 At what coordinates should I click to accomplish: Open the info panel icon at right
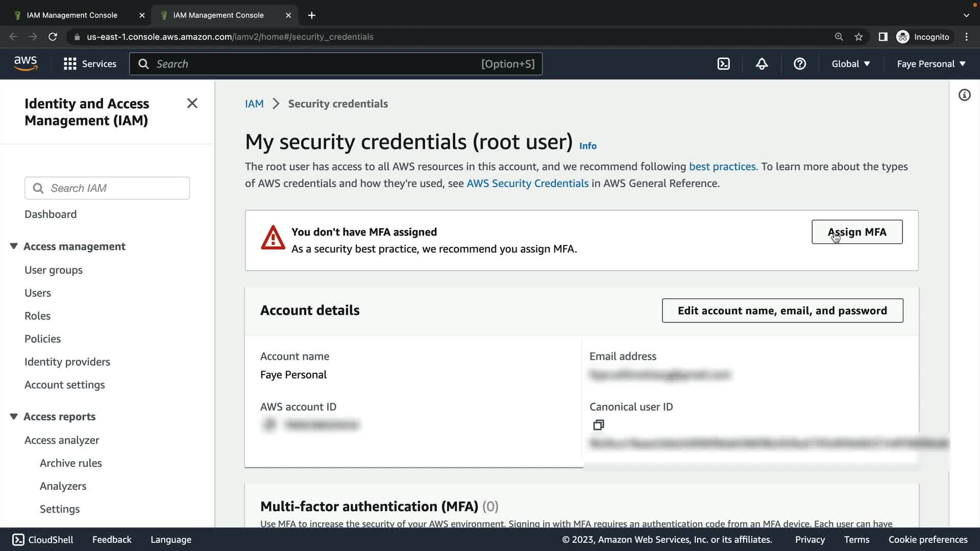(964, 95)
